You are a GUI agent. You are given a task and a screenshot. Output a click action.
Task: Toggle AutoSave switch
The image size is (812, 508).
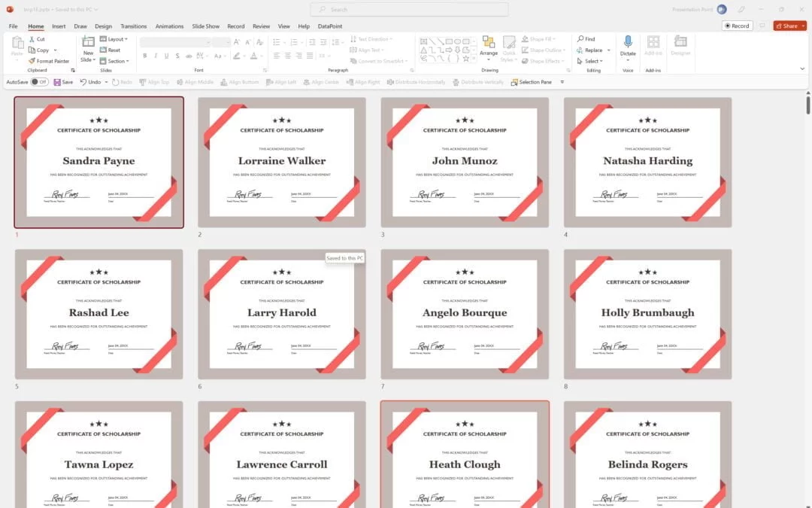(39, 82)
